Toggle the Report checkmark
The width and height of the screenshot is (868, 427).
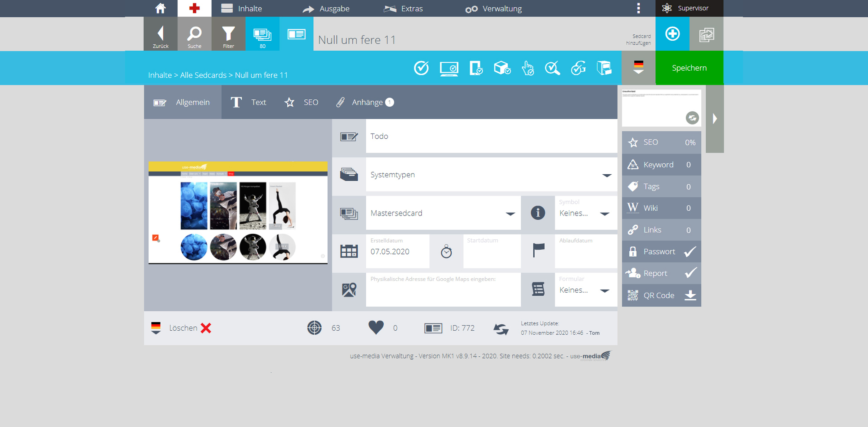690,273
